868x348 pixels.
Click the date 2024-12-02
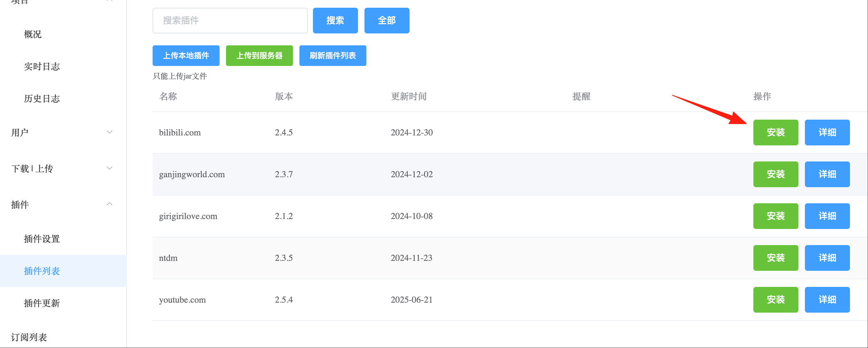coord(412,174)
